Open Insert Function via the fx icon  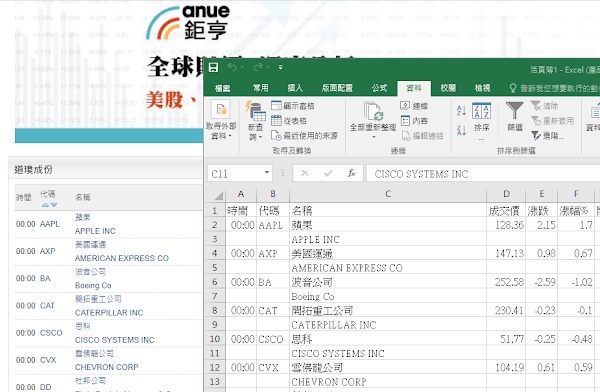(x=351, y=173)
